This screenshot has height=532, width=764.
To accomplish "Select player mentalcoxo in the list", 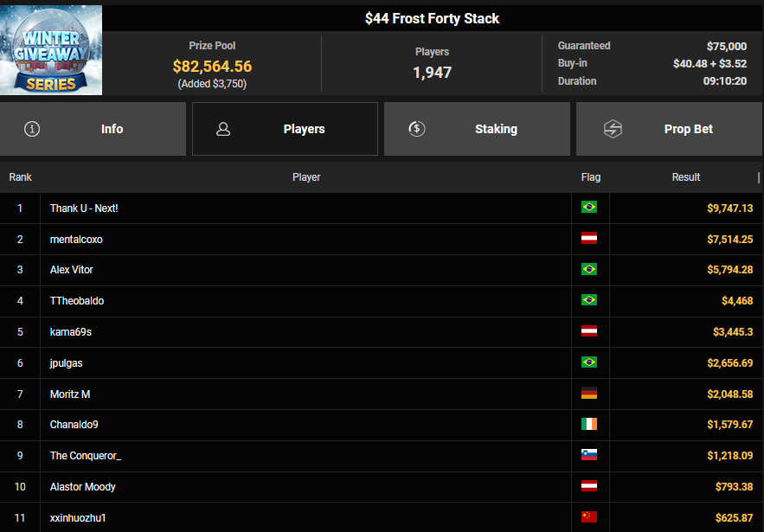I will (76, 240).
